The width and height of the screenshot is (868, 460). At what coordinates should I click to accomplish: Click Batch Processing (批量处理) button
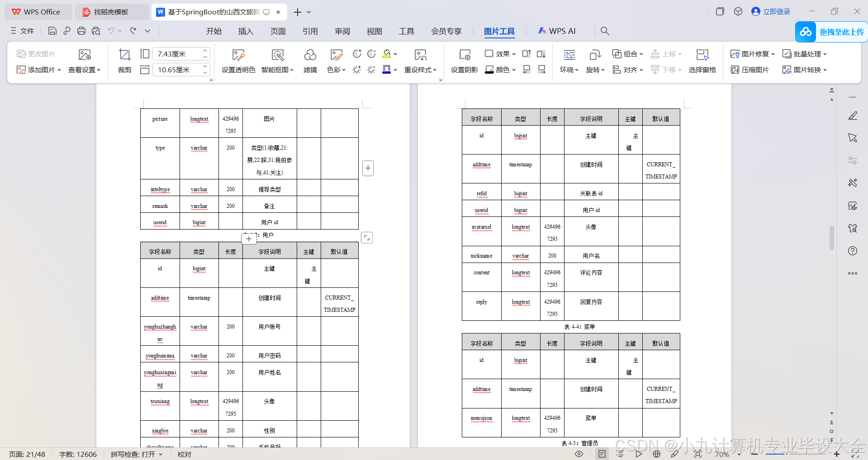coord(805,54)
